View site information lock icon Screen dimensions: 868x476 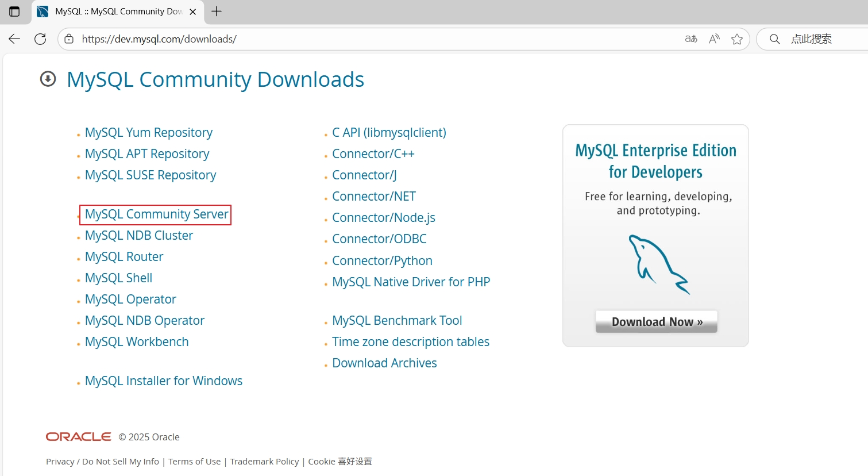pos(69,39)
